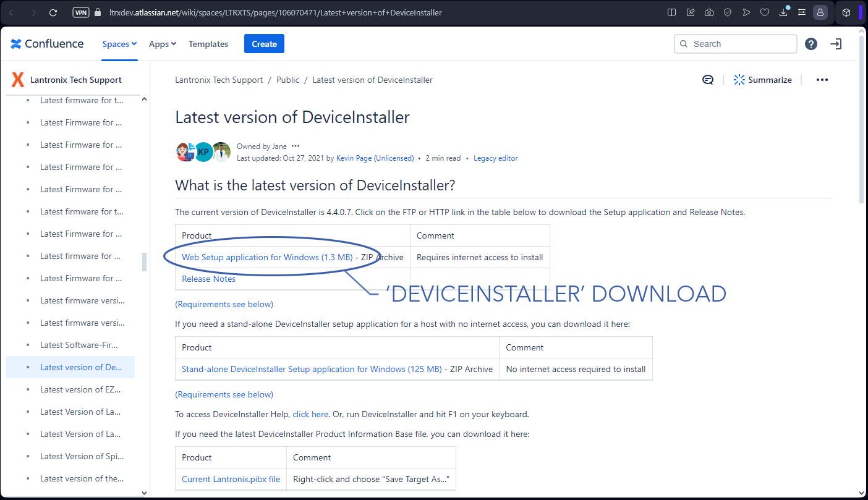Click the KP contributor avatar
This screenshot has width=868, height=500.
coord(203,152)
